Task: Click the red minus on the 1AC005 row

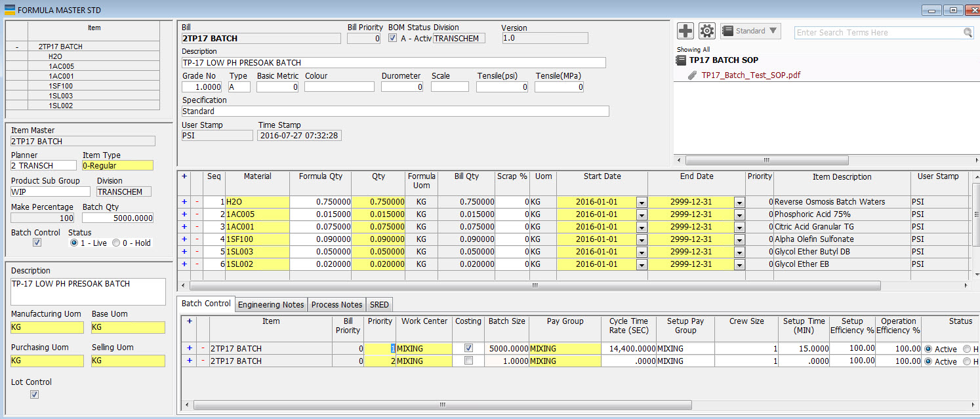Action: pyautogui.click(x=197, y=214)
